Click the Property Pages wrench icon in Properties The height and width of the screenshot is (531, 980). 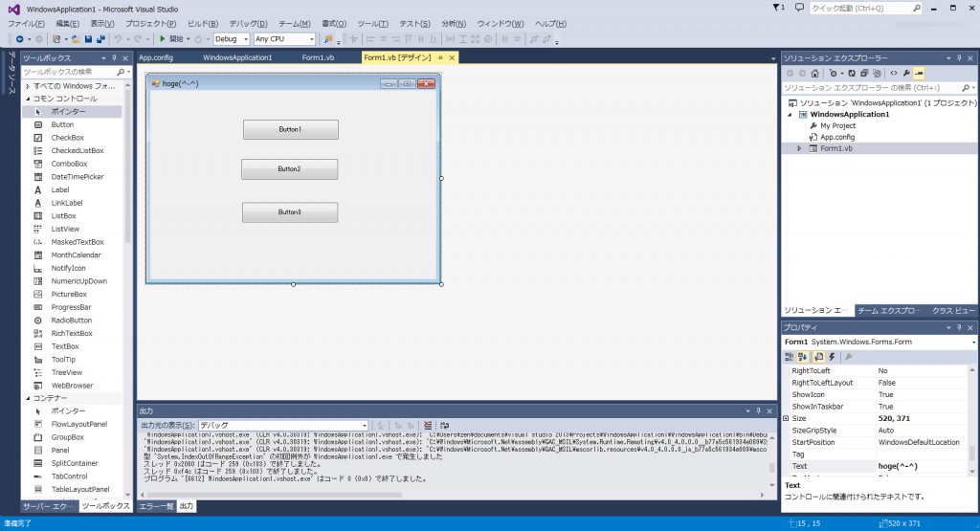point(848,357)
